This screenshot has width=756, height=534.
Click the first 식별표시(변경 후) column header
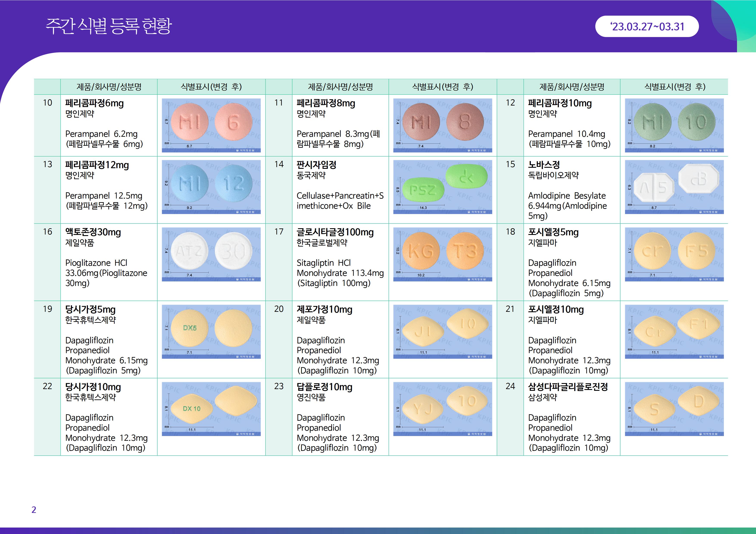click(x=211, y=87)
